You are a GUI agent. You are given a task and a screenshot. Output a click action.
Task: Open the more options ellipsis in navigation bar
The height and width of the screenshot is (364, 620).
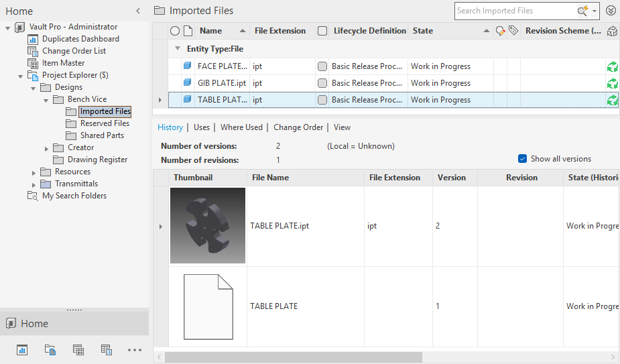135,349
